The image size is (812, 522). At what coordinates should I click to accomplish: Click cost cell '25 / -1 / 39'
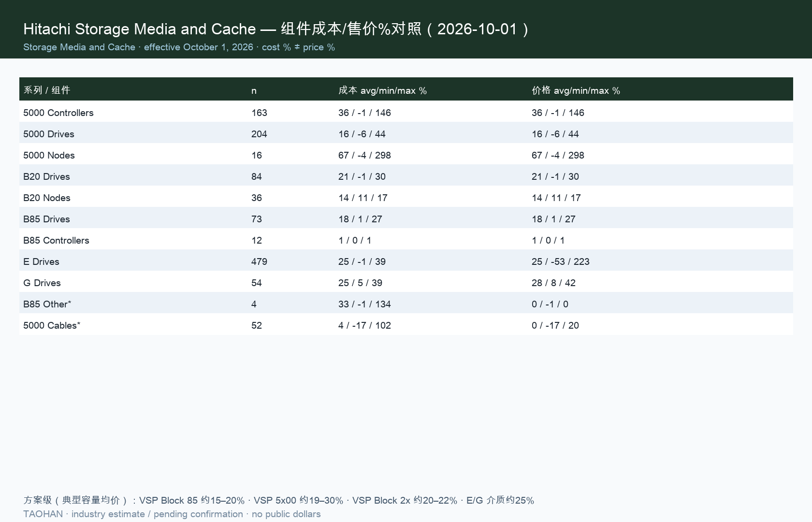(362, 261)
